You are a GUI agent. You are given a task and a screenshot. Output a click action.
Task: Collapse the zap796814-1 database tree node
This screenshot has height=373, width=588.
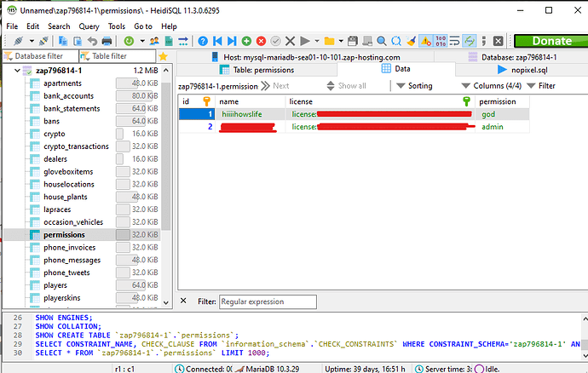coord(17,71)
